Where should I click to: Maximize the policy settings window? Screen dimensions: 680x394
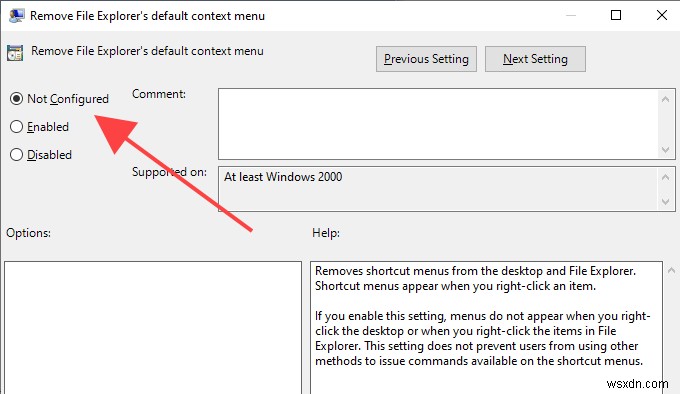(x=616, y=15)
